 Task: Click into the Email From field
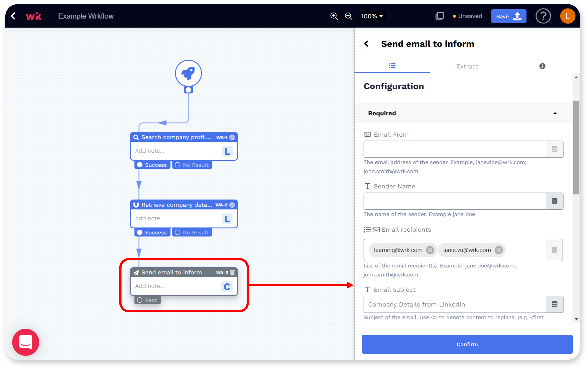click(455, 149)
